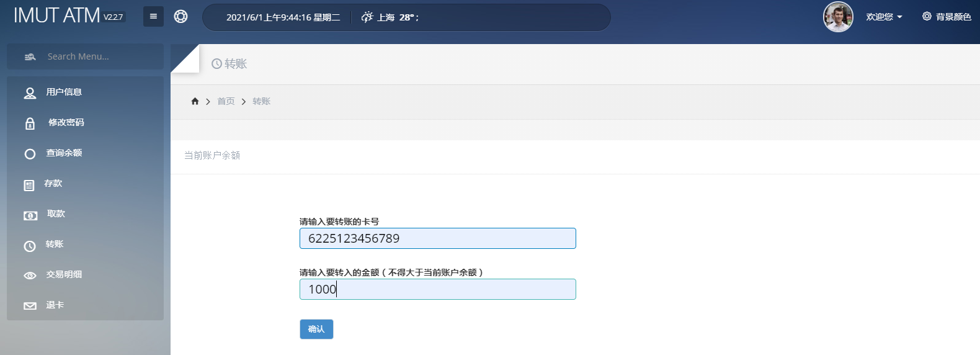The width and height of the screenshot is (980, 355).
Task: Click the 当前账户余额 label
Action: [x=212, y=155]
